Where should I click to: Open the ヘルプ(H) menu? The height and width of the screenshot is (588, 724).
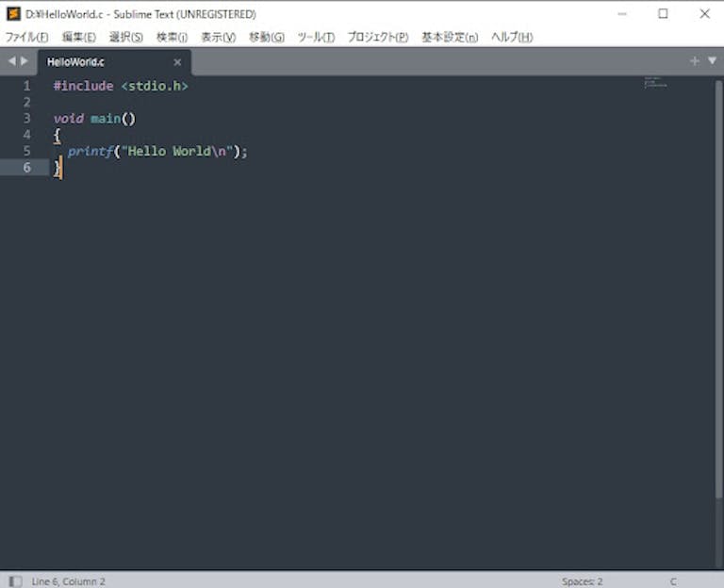pyautogui.click(x=512, y=37)
